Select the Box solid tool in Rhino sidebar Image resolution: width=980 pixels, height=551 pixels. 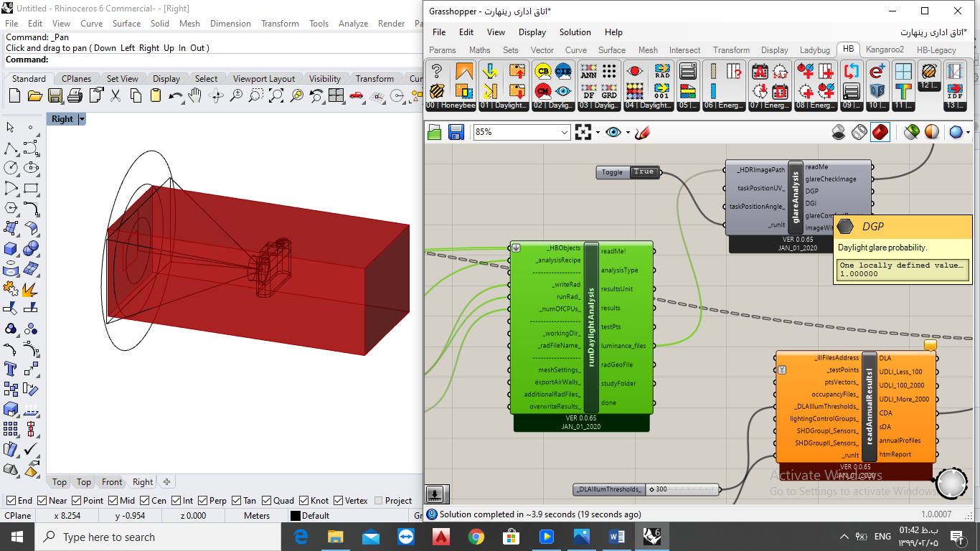point(11,249)
